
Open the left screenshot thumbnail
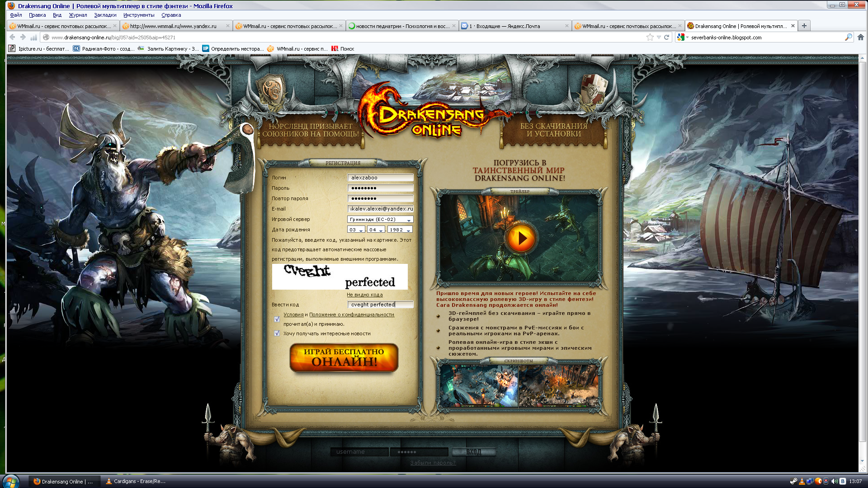point(479,385)
